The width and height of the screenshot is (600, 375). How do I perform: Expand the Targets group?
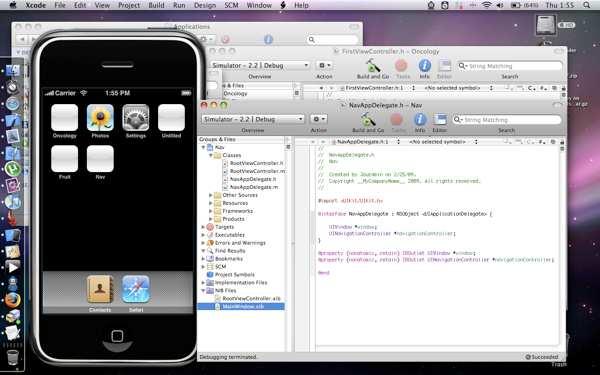click(203, 227)
